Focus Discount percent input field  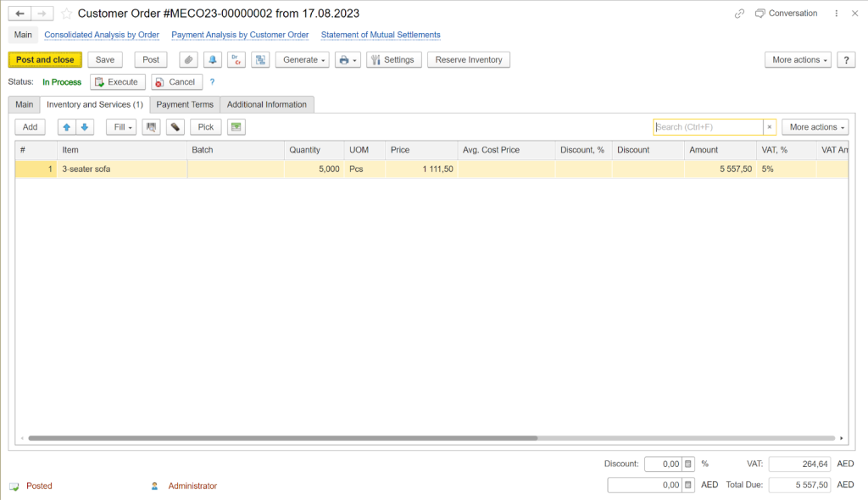[x=663, y=464]
